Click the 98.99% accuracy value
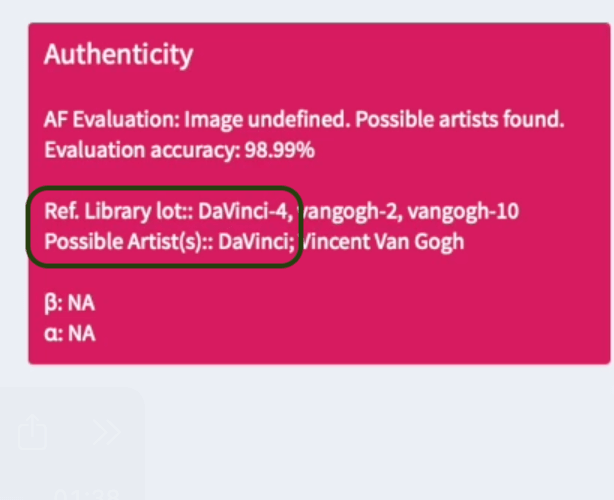Viewport: 614px width, 500px height. [280, 151]
